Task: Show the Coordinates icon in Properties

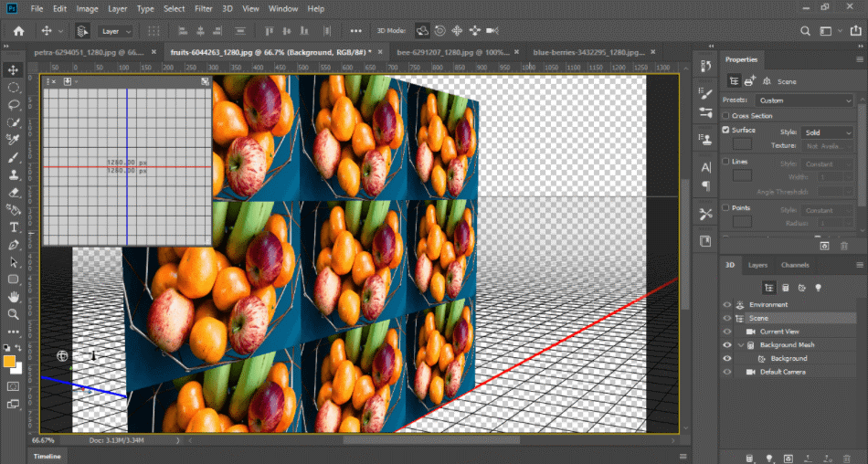Action: click(767, 81)
